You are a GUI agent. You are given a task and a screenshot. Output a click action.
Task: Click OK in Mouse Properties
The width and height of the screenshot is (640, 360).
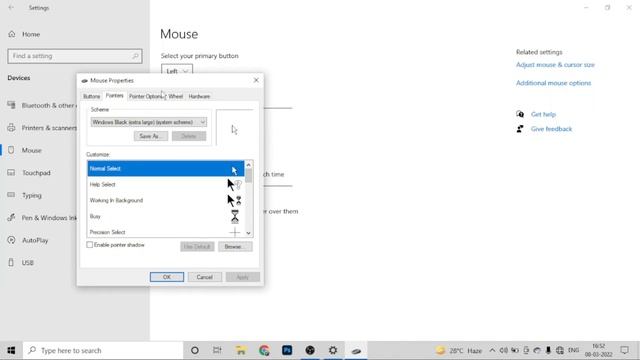[x=167, y=277]
